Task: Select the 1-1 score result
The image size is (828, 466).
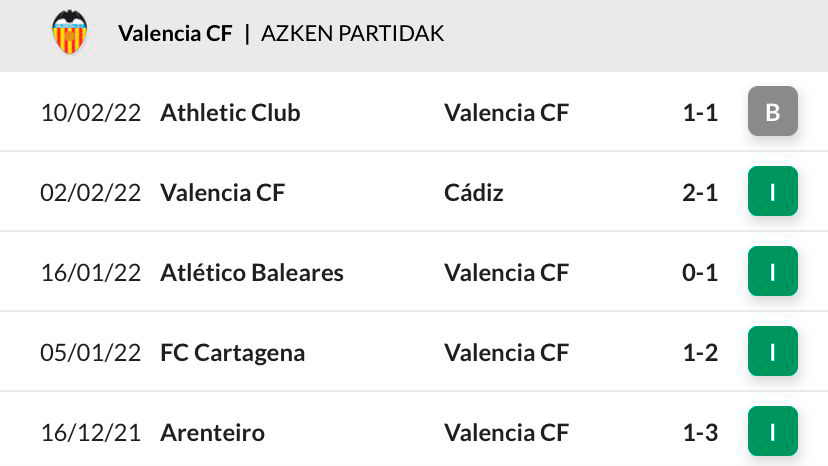Action: pyautogui.click(x=700, y=113)
